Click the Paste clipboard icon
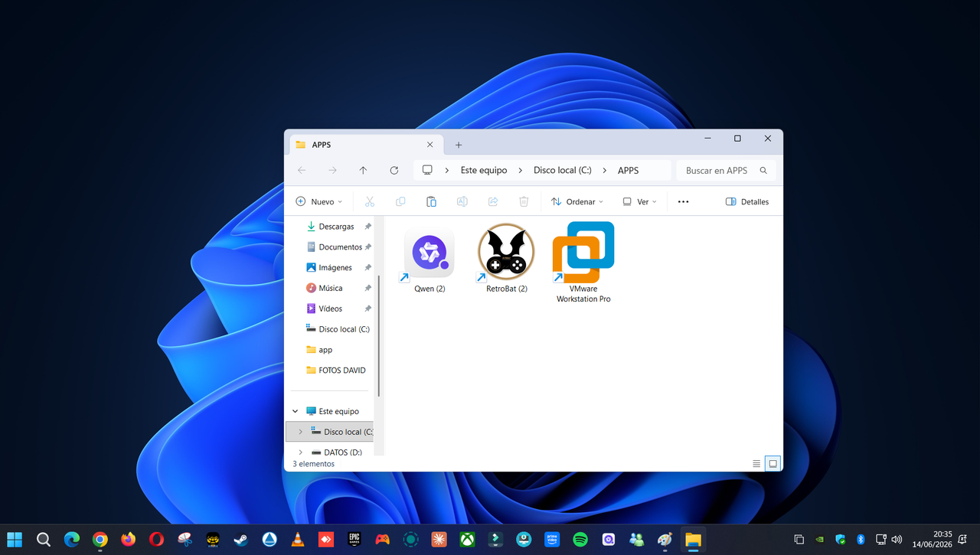The width and height of the screenshot is (980, 555). [431, 201]
